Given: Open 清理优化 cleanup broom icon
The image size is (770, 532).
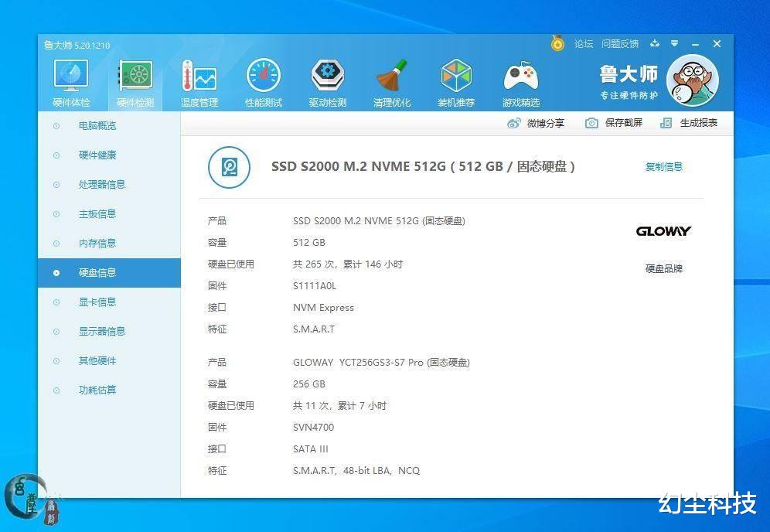Looking at the screenshot, I should tap(392, 83).
